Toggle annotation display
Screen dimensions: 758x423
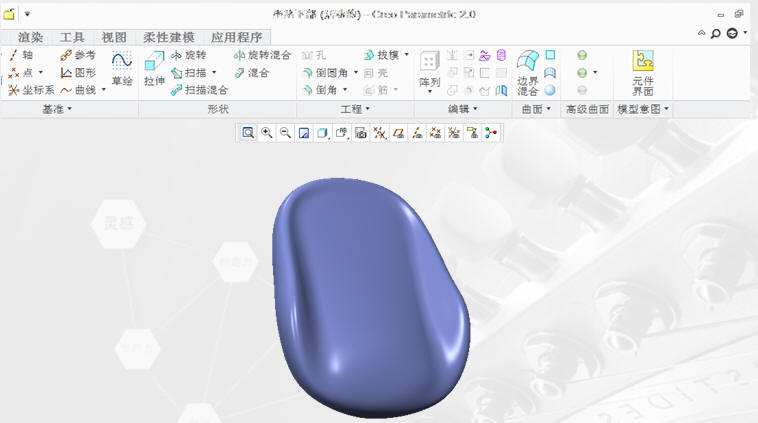pyautogui.click(x=472, y=133)
